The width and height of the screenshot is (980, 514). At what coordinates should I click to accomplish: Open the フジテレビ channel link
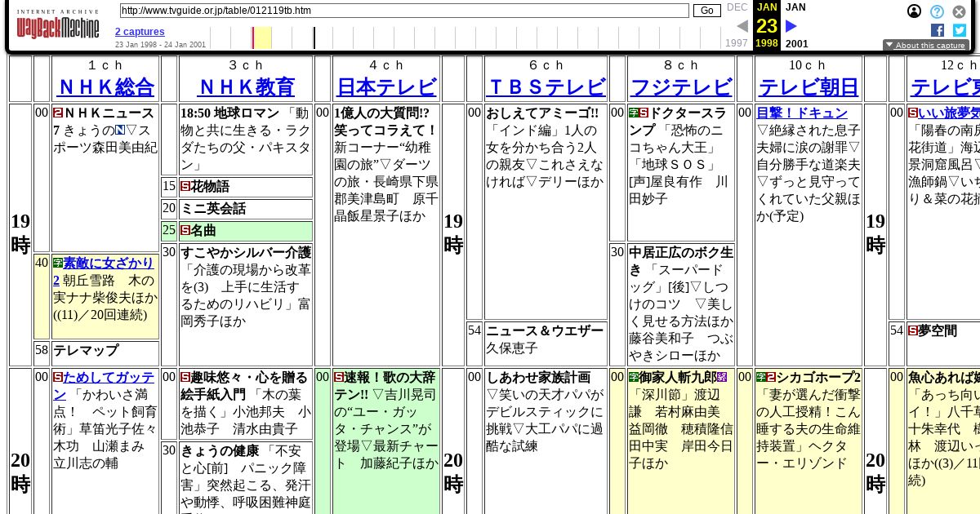(x=682, y=86)
